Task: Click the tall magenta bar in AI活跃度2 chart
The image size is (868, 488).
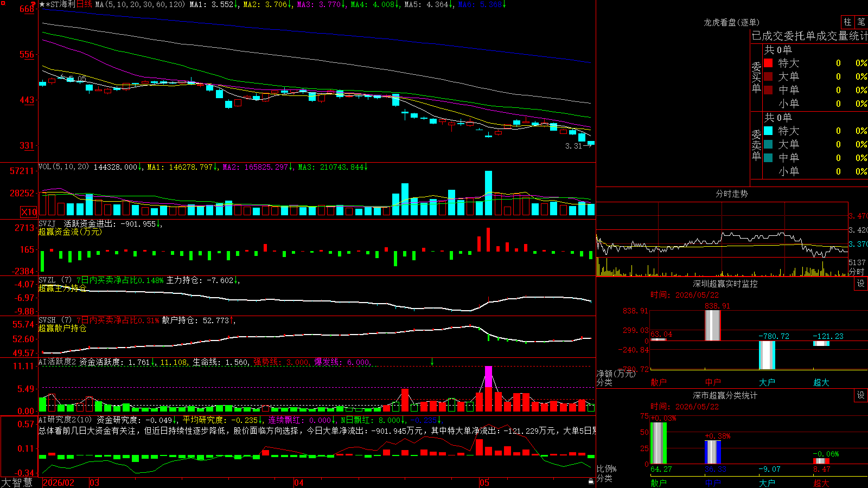Action: [x=488, y=376]
